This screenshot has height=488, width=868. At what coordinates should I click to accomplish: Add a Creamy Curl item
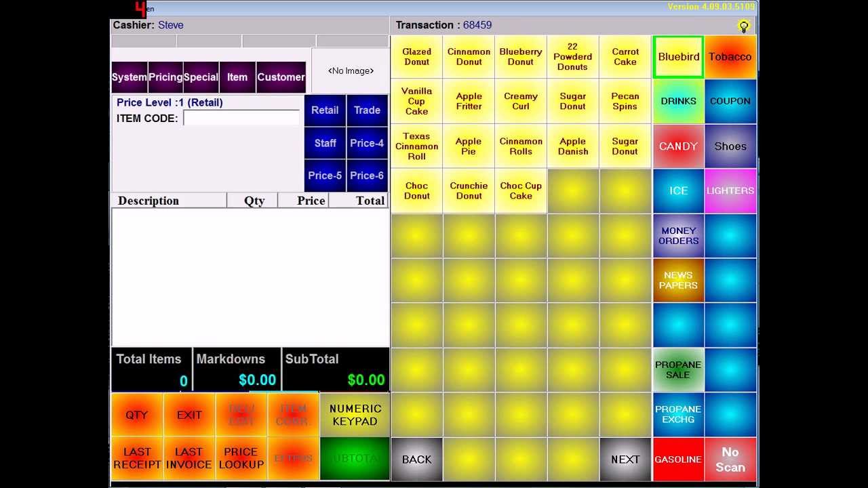(521, 101)
